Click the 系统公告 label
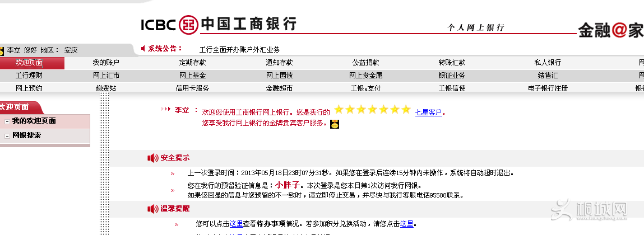Screen dimensions: 644x235 coord(165,48)
